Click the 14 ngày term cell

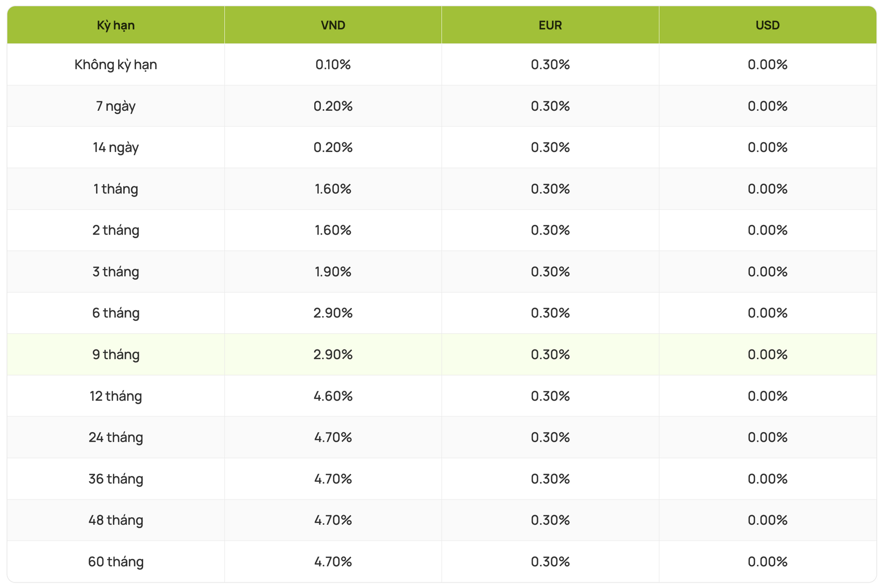tap(116, 147)
